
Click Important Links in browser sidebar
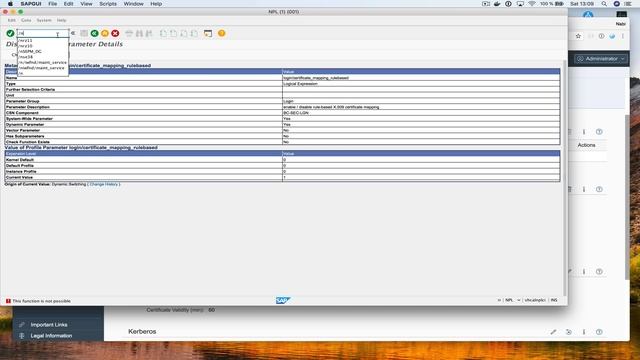pos(49,325)
